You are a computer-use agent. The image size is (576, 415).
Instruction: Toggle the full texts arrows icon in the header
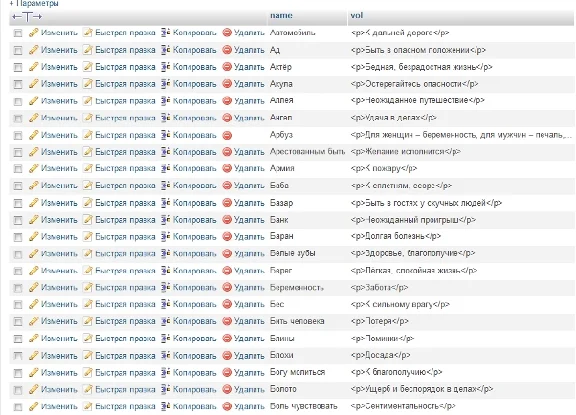[27, 17]
